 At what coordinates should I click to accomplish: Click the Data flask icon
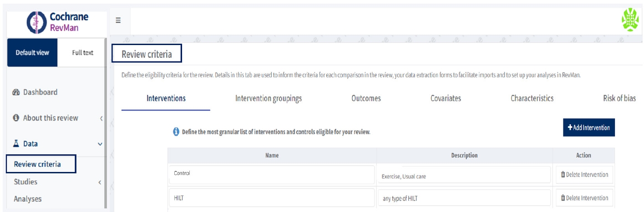coord(15,144)
